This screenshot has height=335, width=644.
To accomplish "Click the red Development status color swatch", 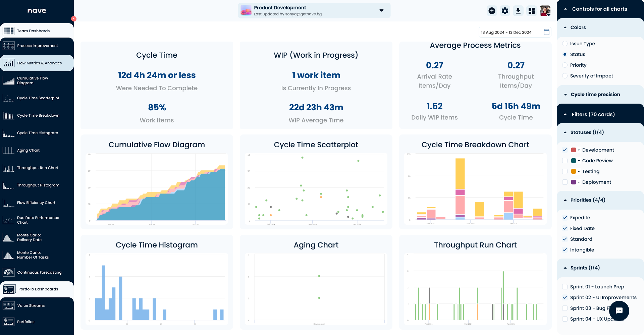I will pyautogui.click(x=574, y=150).
